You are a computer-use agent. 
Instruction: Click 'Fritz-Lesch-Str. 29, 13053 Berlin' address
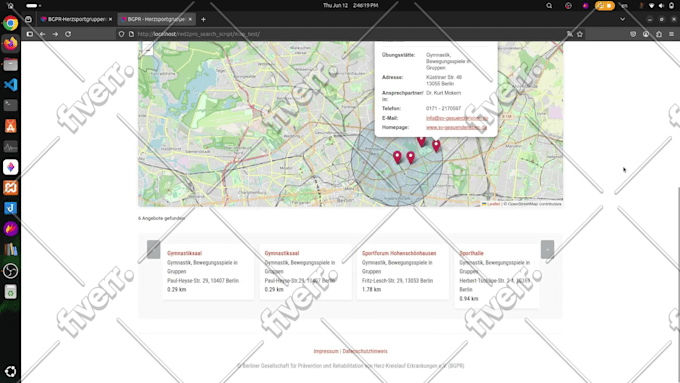click(397, 281)
